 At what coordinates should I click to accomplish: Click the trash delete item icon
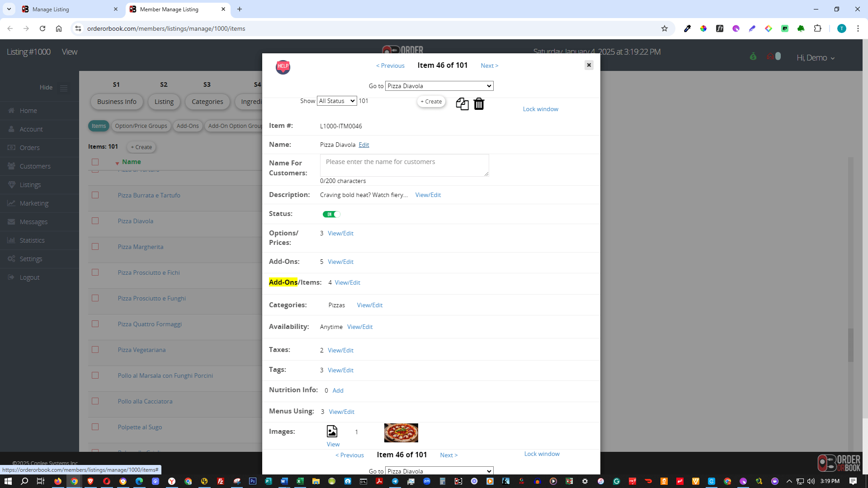click(x=479, y=104)
